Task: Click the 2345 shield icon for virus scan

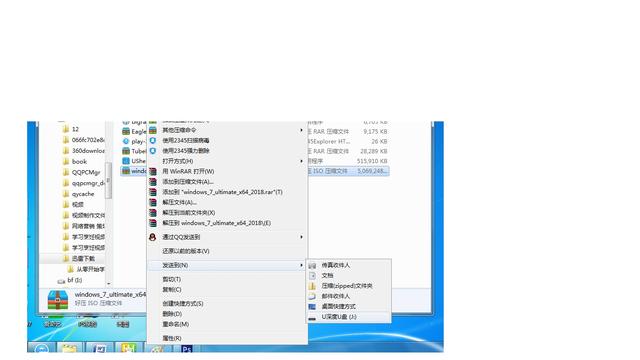Action: (153, 140)
